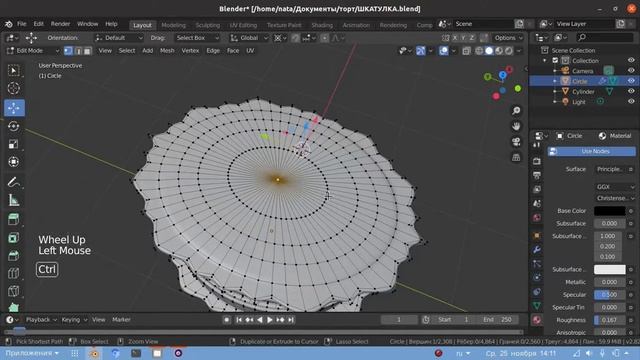Viewport: 640px width, 360px height.
Task: Click the zoom view magnifier icon
Action: click(516, 111)
